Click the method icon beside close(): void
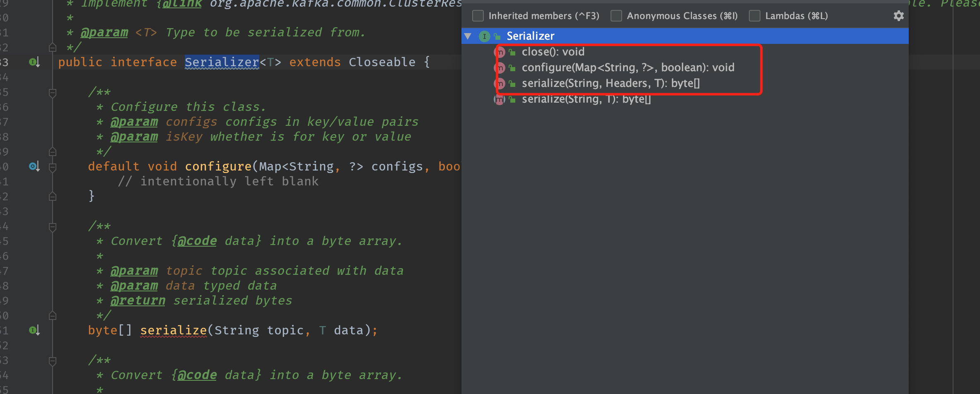The width and height of the screenshot is (980, 394). [x=500, y=52]
